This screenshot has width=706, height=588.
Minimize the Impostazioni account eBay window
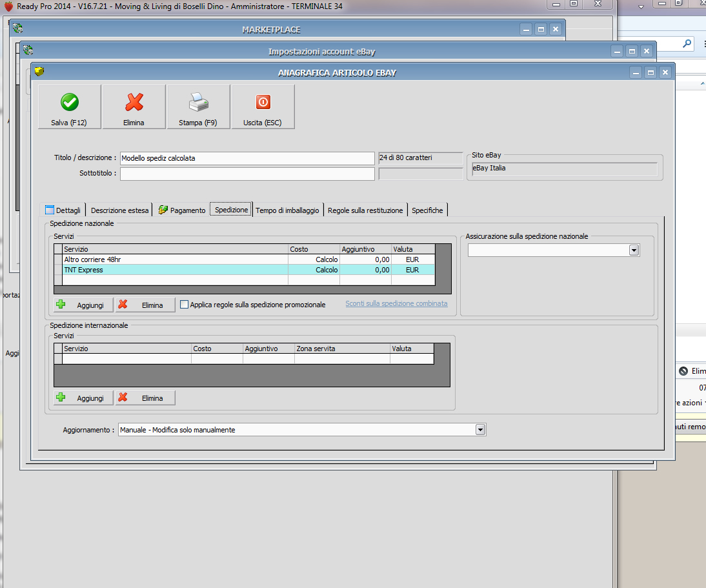[x=618, y=52]
